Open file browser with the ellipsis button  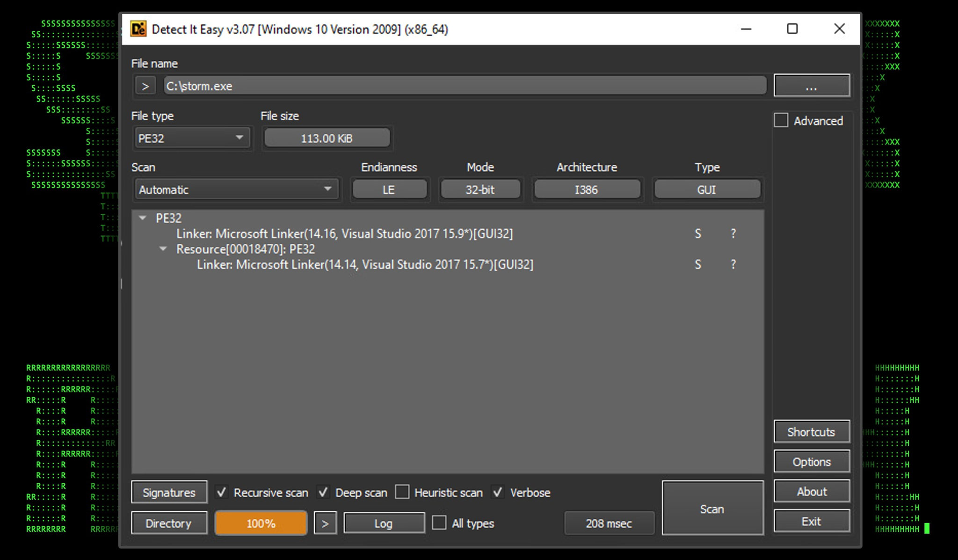click(812, 86)
